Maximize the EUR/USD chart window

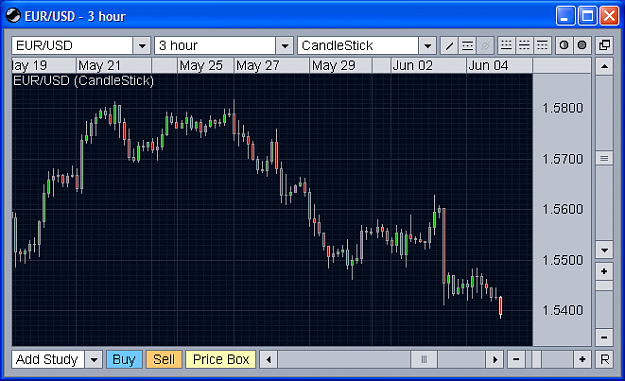pos(588,16)
